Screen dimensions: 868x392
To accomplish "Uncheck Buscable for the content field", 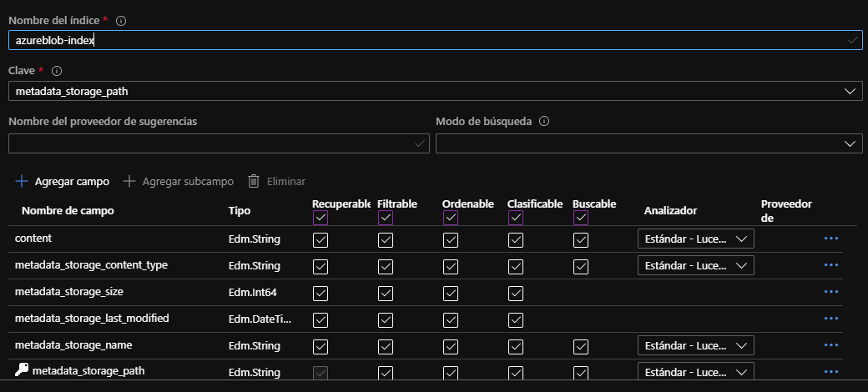I will [x=581, y=240].
